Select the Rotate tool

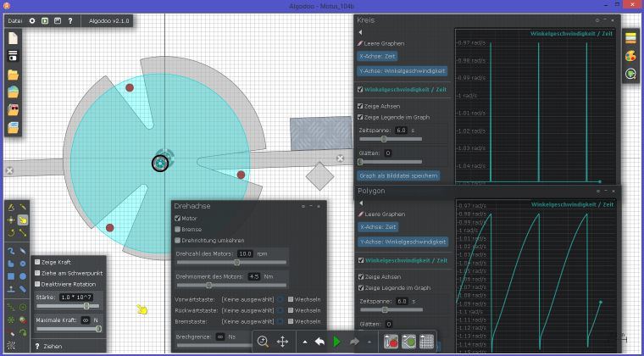coord(11,233)
